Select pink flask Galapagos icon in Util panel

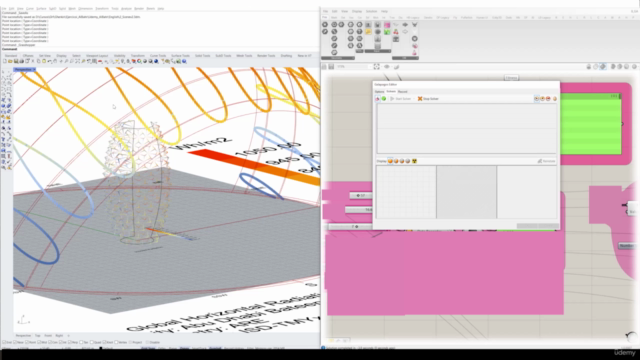pos(414,53)
